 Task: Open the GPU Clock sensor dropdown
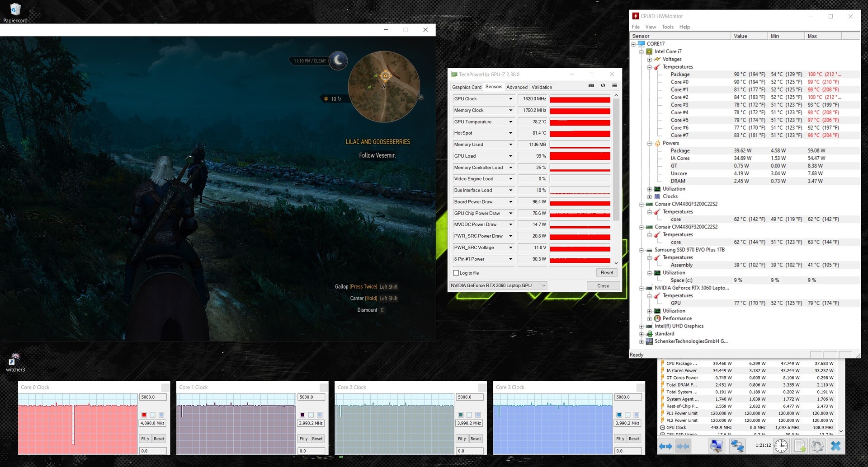(511, 99)
